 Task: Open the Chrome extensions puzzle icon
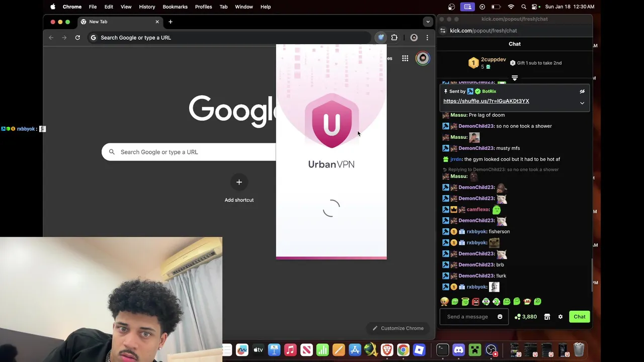tap(394, 38)
